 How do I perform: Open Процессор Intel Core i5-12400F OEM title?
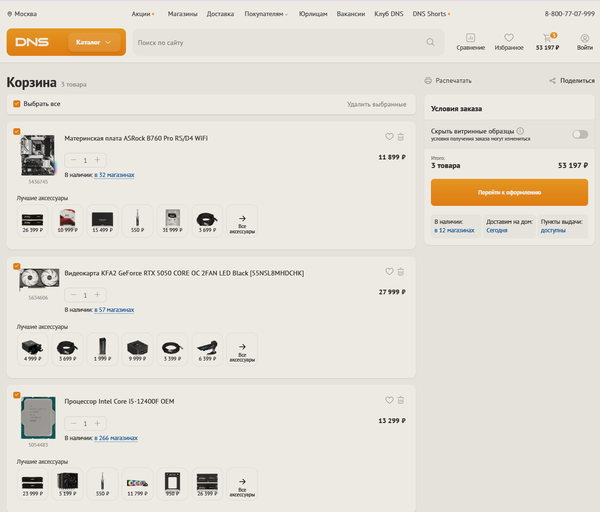point(119,401)
